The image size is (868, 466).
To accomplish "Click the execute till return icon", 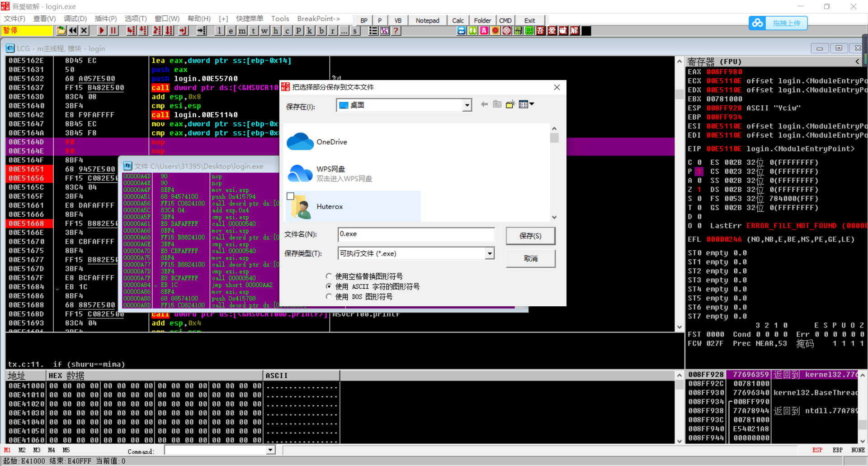I will tap(183, 31).
